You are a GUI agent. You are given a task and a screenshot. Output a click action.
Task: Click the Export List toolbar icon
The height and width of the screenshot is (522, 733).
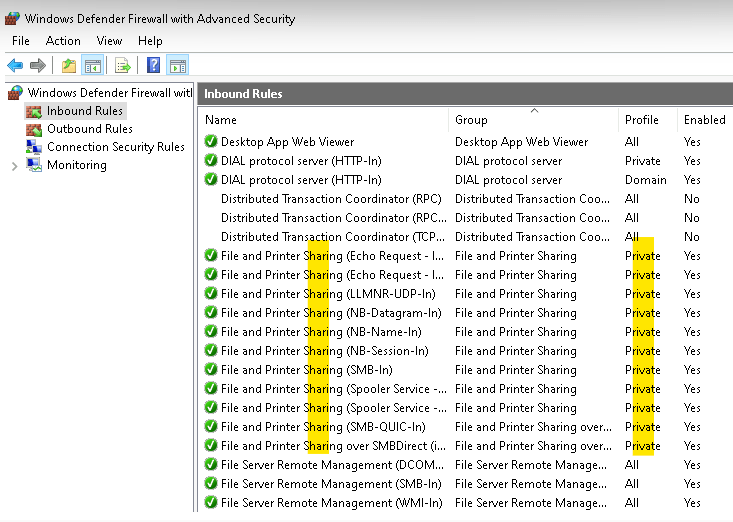point(122,66)
